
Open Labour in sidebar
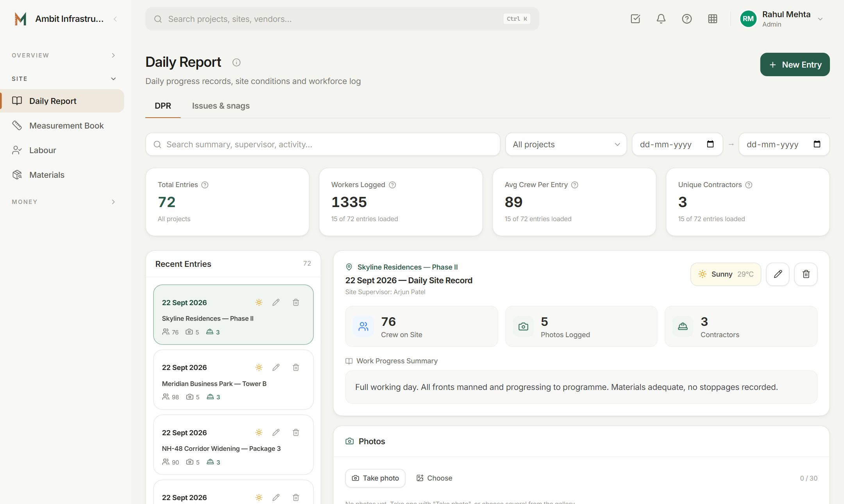tap(63, 150)
